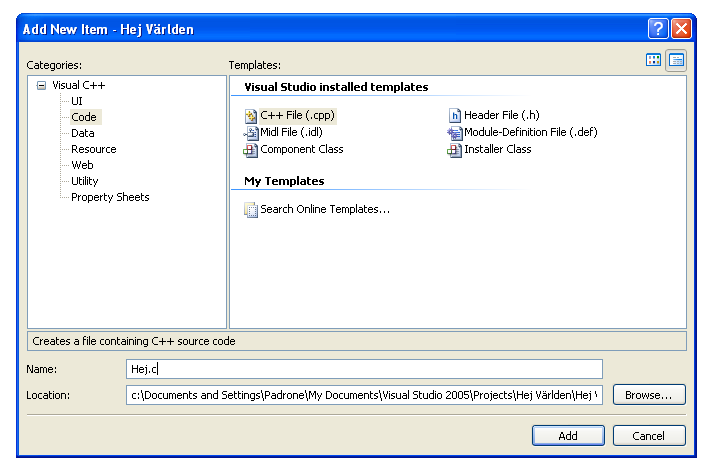Switch templates to small icons list view
715x475 pixels.
[x=676, y=60]
